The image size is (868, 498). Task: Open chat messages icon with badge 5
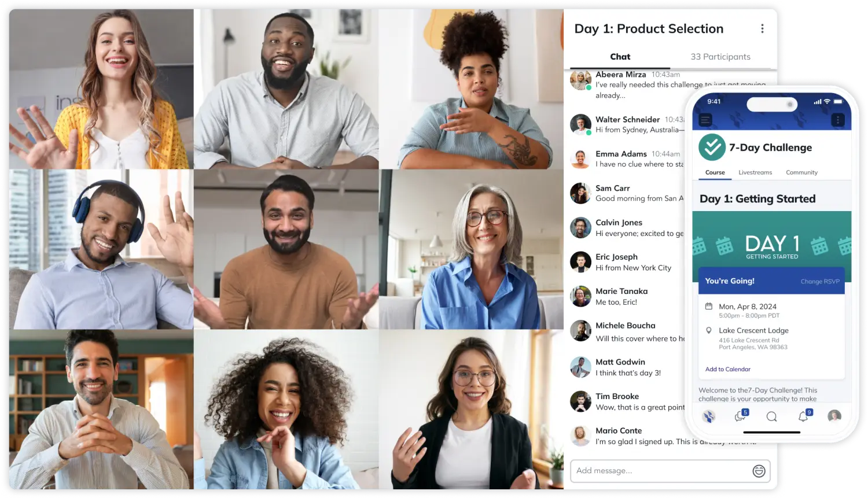[741, 415]
